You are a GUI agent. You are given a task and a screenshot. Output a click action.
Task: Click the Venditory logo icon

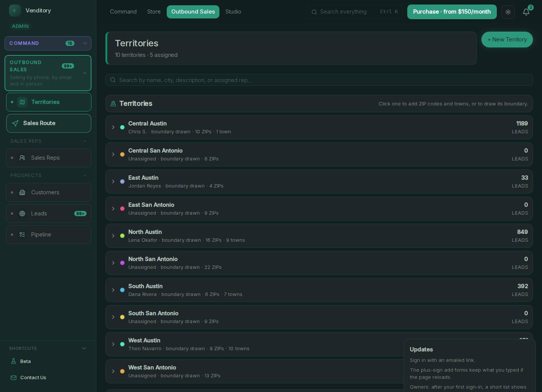[15, 11]
